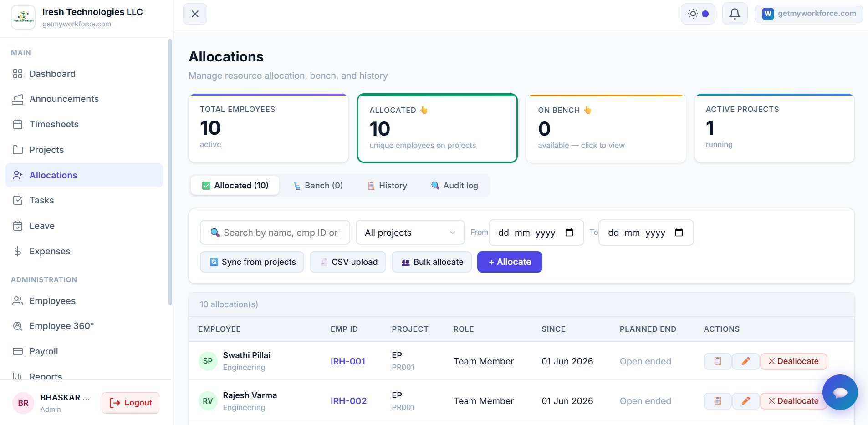868x425 pixels.
Task: Click the Active Projects card
Action: 775,128
